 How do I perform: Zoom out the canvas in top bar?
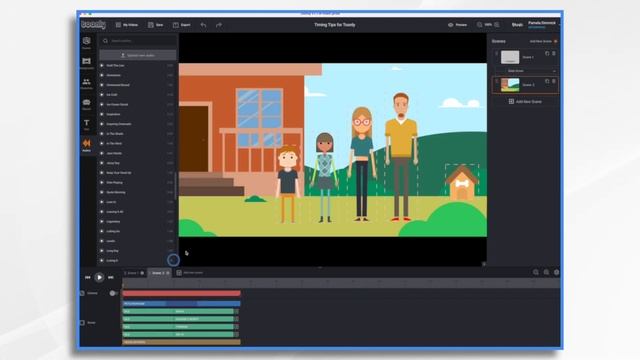[480, 25]
